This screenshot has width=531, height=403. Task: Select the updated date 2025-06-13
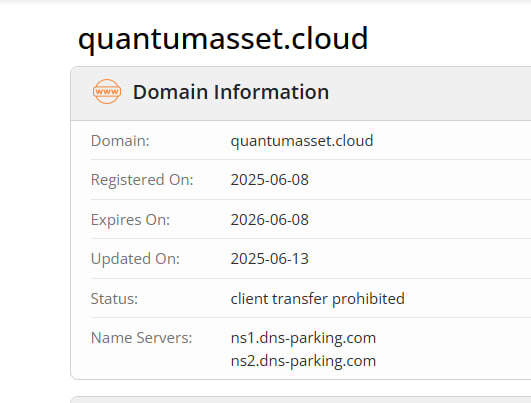(x=270, y=259)
